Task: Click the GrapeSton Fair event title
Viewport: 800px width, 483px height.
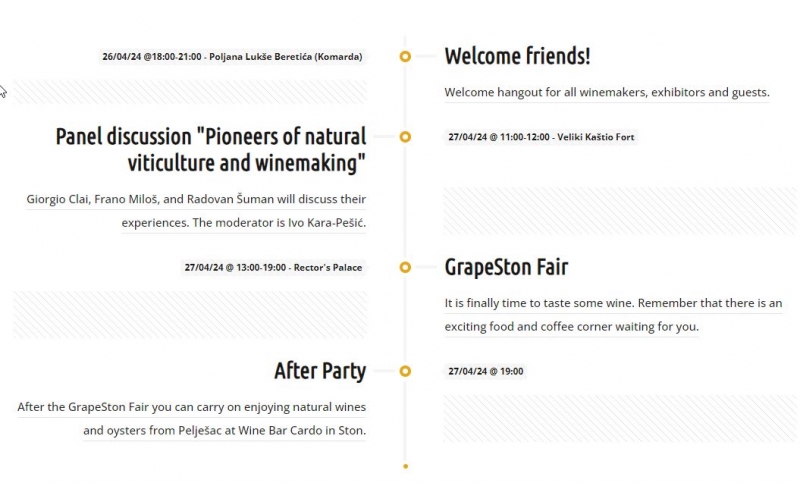Action: coord(506,267)
